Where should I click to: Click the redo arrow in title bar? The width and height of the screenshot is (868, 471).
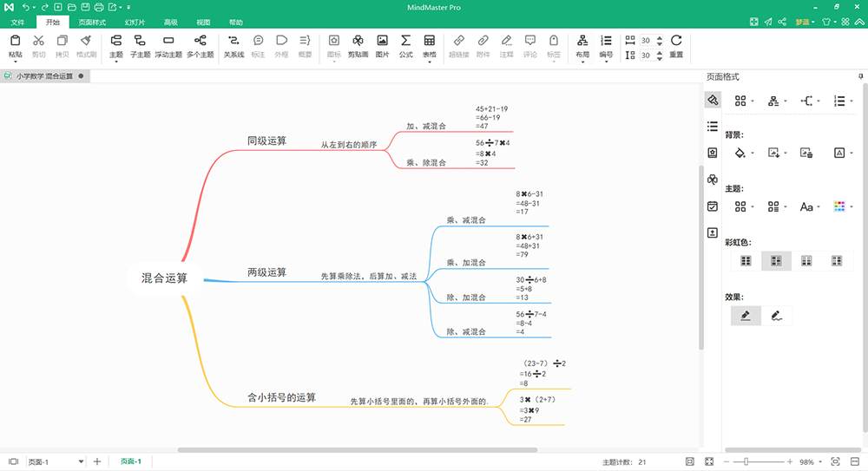(45, 7)
